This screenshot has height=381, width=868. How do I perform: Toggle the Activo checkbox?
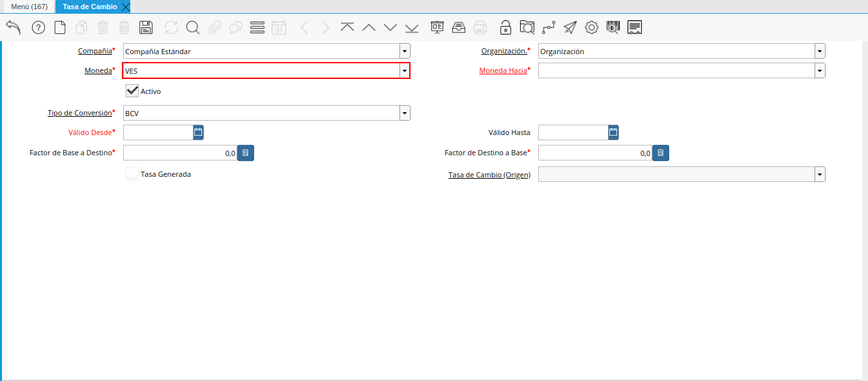(x=132, y=91)
